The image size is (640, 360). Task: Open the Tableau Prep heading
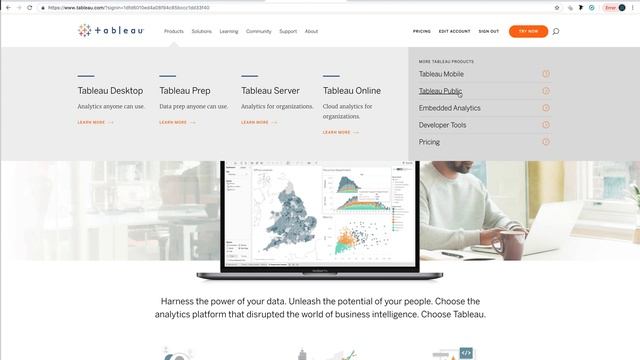pos(185,91)
